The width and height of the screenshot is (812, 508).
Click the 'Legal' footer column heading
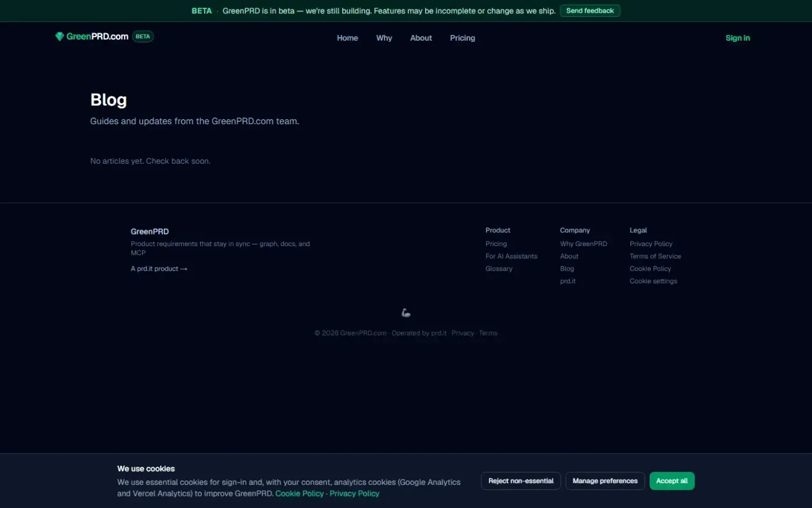pos(638,230)
